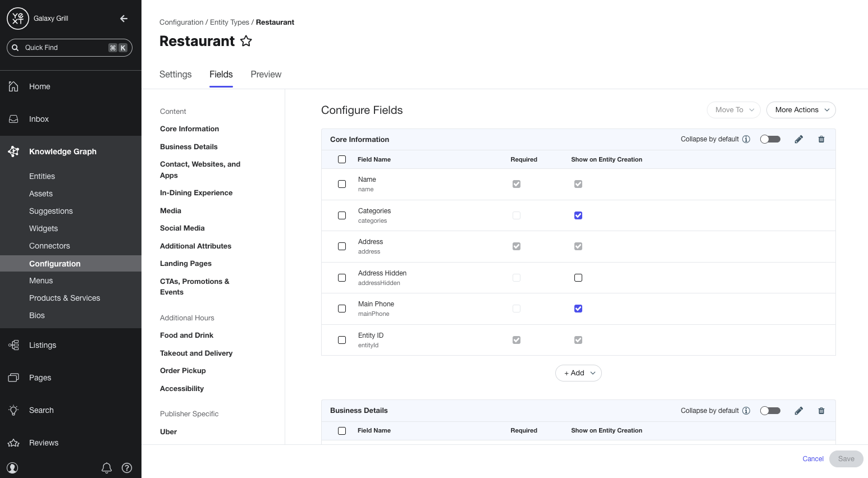
Task: Select the Categories field row checkbox
Action: click(342, 215)
